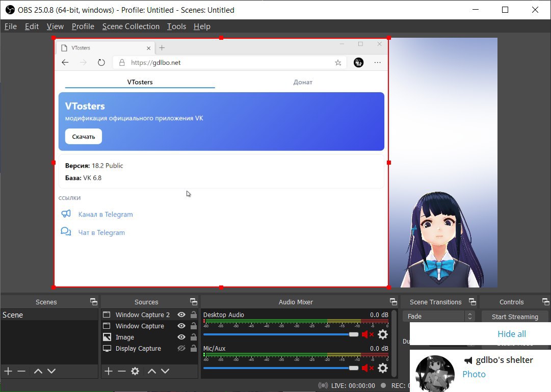Hide the Window Capture source
The width and height of the screenshot is (551, 392).
coord(181,326)
